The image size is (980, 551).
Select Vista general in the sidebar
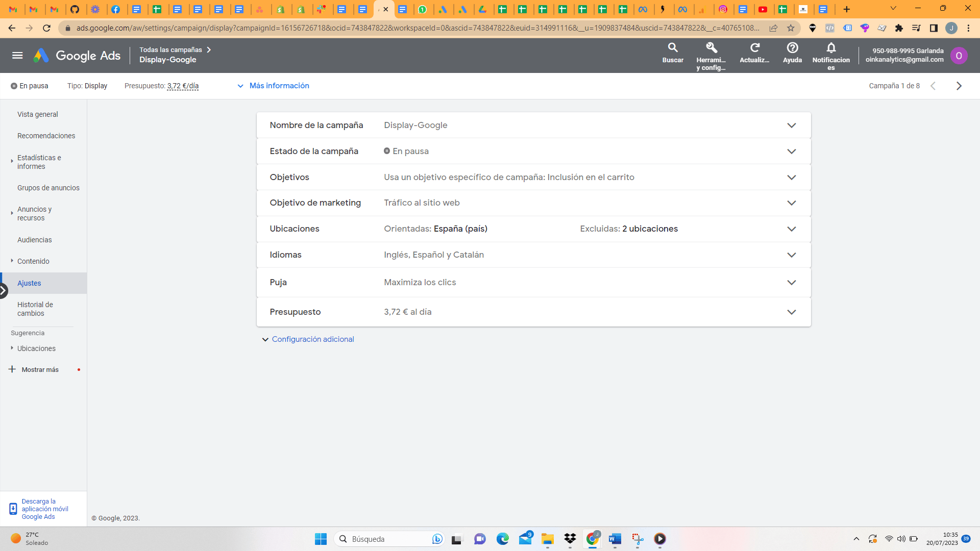tap(37, 114)
